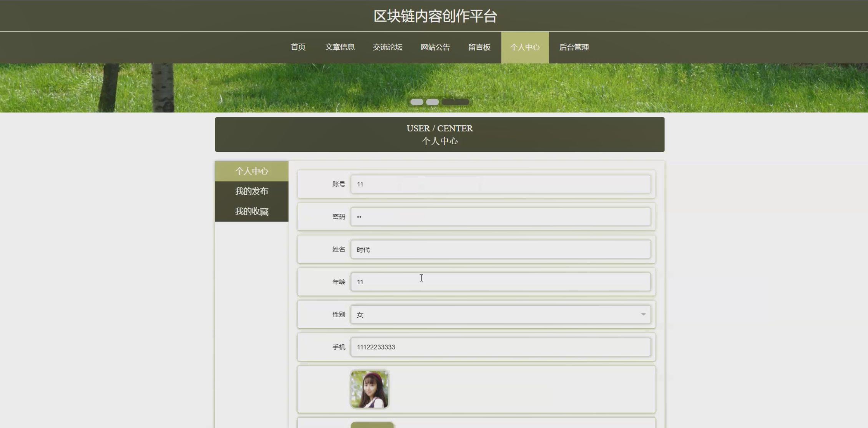
Task: Click the 密码 field label
Action: tap(339, 217)
